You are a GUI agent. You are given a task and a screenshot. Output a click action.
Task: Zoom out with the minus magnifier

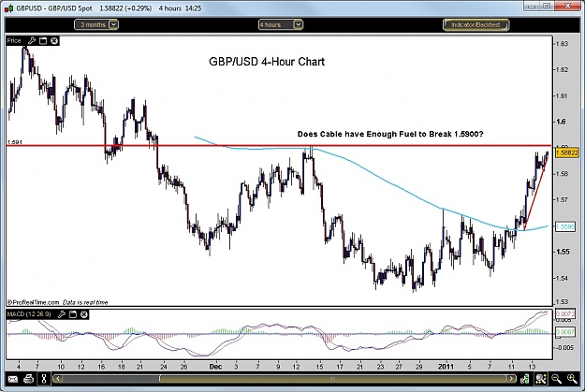click(557, 379)
